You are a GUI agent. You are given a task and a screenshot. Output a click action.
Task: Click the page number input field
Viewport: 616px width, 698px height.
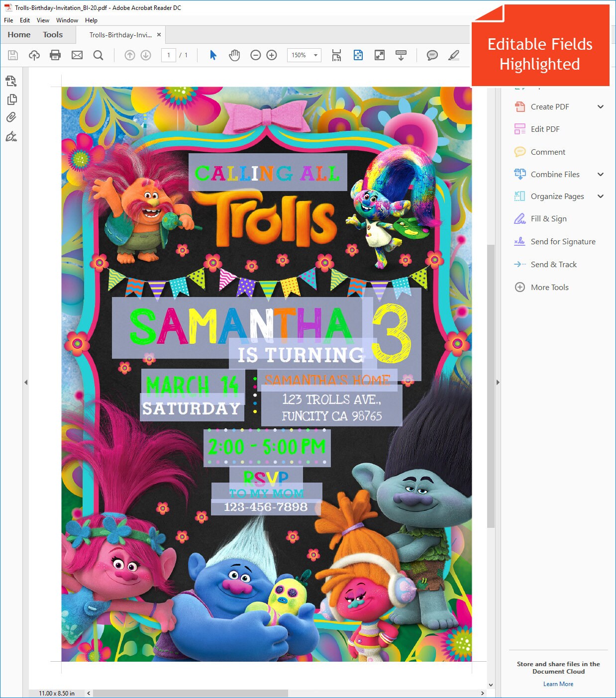click(x=169, y=55)
